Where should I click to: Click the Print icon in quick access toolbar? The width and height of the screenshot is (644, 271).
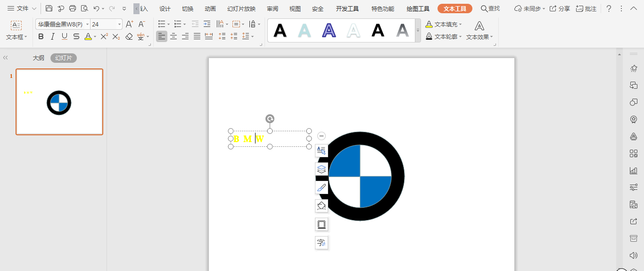pos(73,8)
